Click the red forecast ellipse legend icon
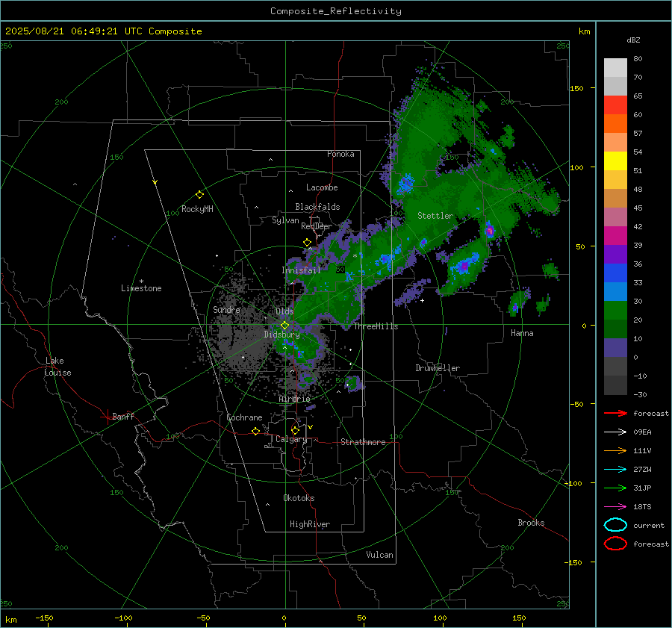This screenshot has height=628, width=672. coord(615,544)
